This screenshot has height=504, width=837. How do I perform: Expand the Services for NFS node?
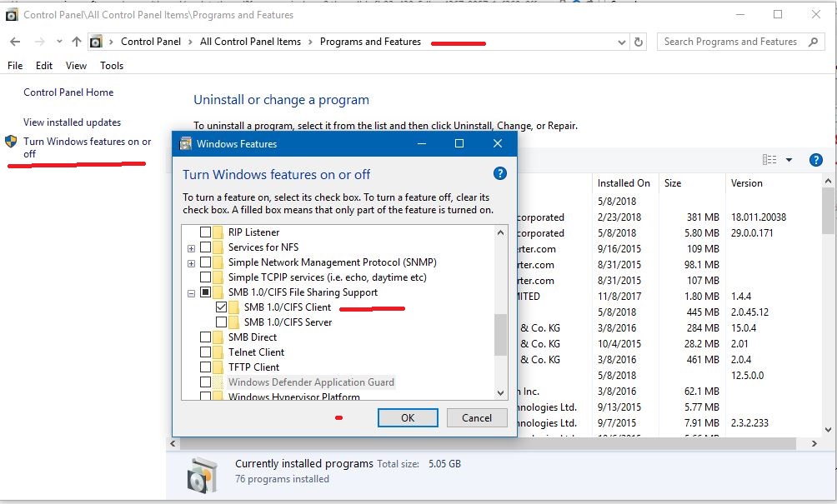tap(191, 248)
